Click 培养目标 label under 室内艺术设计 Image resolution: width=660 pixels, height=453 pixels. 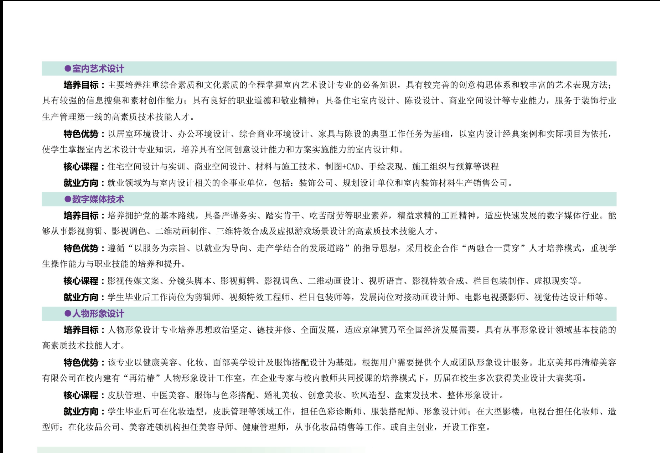tap(83, 85)
